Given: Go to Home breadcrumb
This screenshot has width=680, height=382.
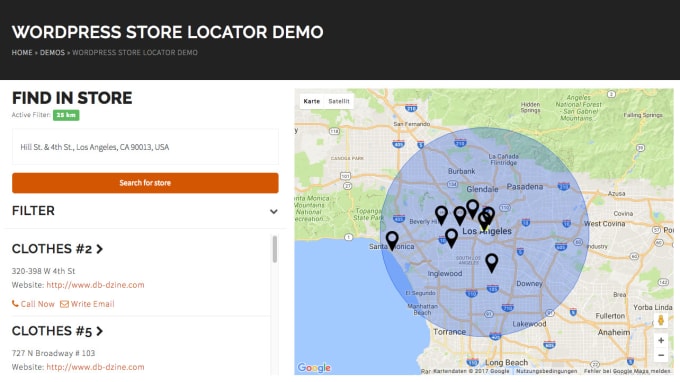Looking at the screenshot, I should click(22, 52).
